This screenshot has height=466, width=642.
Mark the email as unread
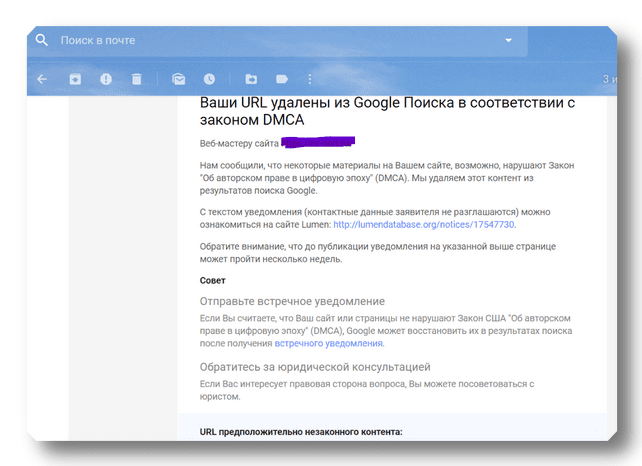179,79
